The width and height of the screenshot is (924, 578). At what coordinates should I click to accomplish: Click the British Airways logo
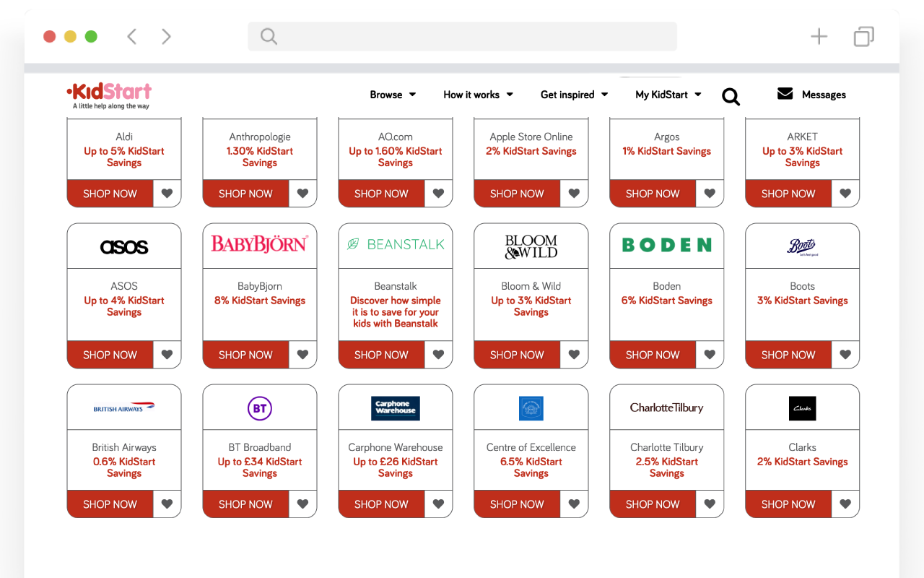coord(124,407)
